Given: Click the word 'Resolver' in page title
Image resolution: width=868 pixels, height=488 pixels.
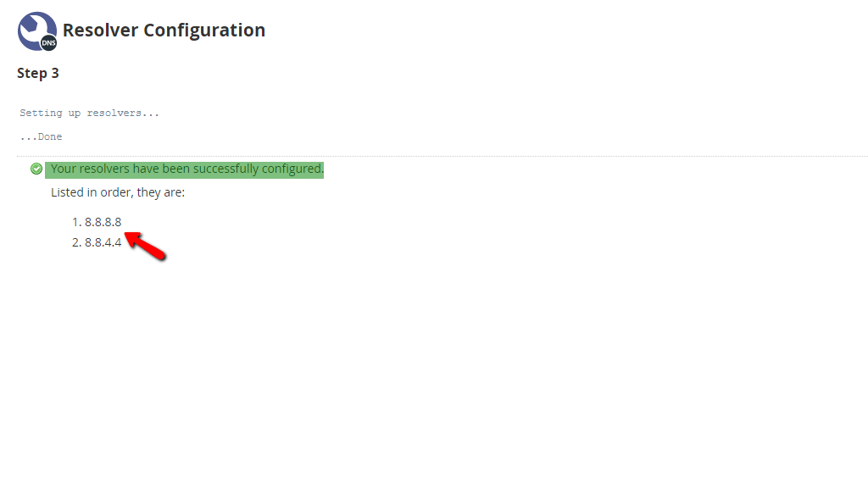Looking at the screenshot, I should pos(99,30).
